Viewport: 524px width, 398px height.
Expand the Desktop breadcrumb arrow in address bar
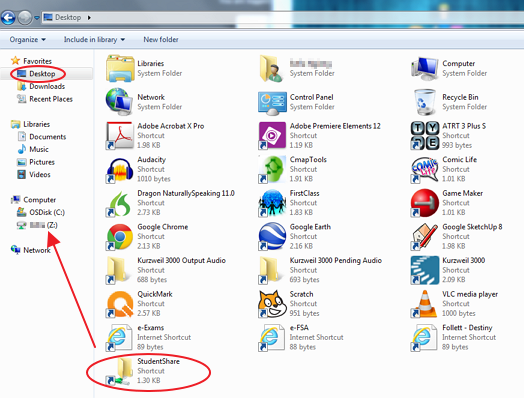[89, 17]
